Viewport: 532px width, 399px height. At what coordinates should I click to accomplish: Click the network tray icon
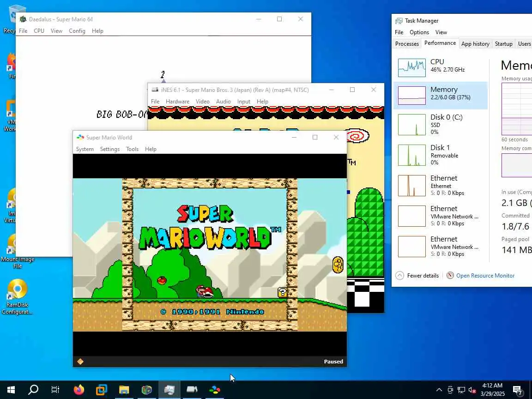(x=461, y=390)
